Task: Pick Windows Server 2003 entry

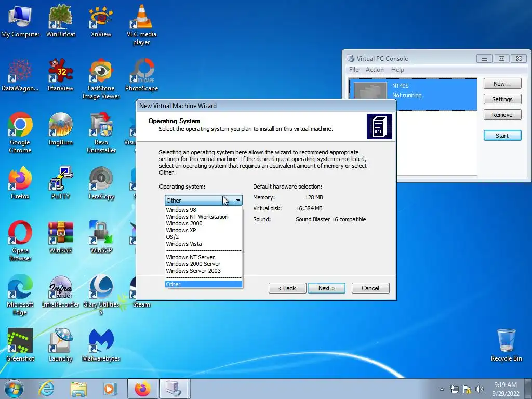Action: coord(204,271)
